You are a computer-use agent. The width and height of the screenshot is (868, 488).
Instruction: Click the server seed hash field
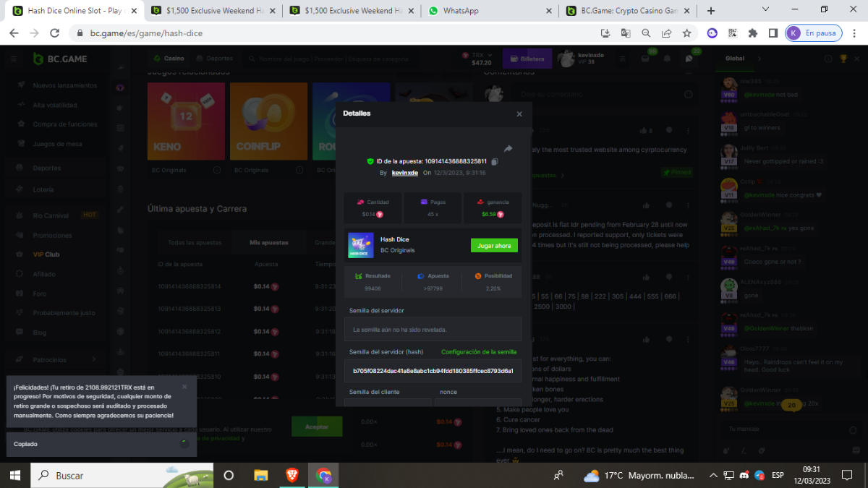point(433,371)
